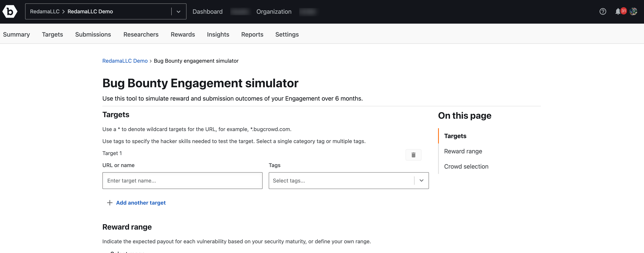Jump to Reward range section link
This screenshot has width=644, height=253.
pyautogui.click(x=463, y=151)
